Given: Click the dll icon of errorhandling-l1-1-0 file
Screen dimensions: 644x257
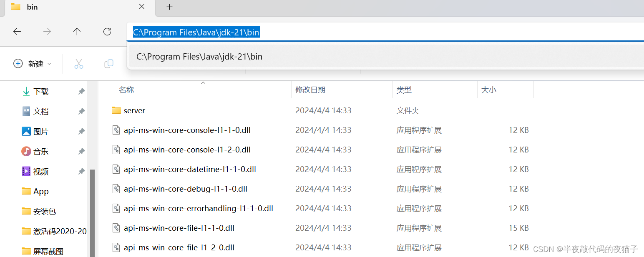Looking at the screenshot, I should click(x=116, y=208).
